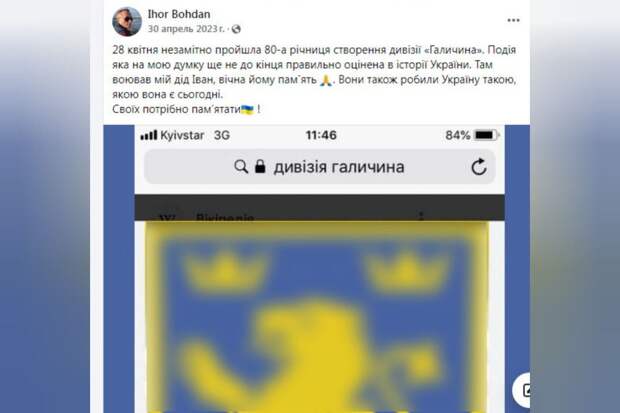This screenshot has width=620, height=413.
Task: Open the vertical dots menu in dark bar
Action: click(x=421, y=216)
